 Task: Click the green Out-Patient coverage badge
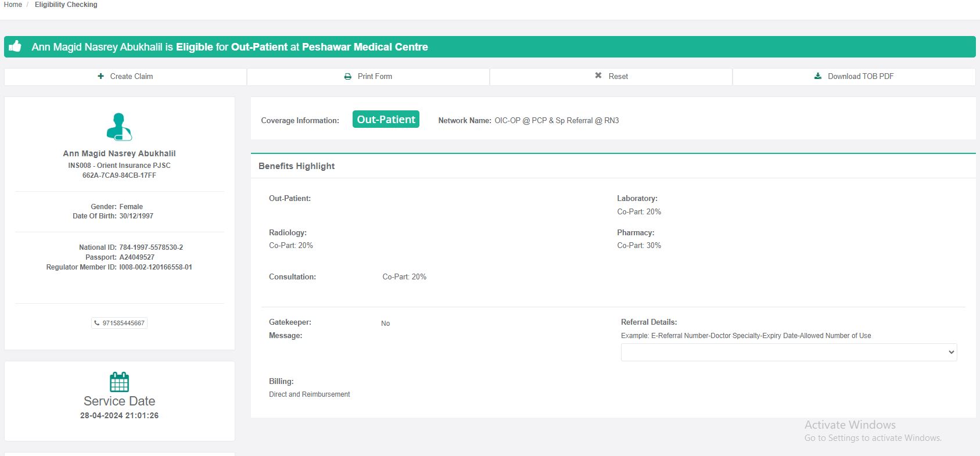386,120
